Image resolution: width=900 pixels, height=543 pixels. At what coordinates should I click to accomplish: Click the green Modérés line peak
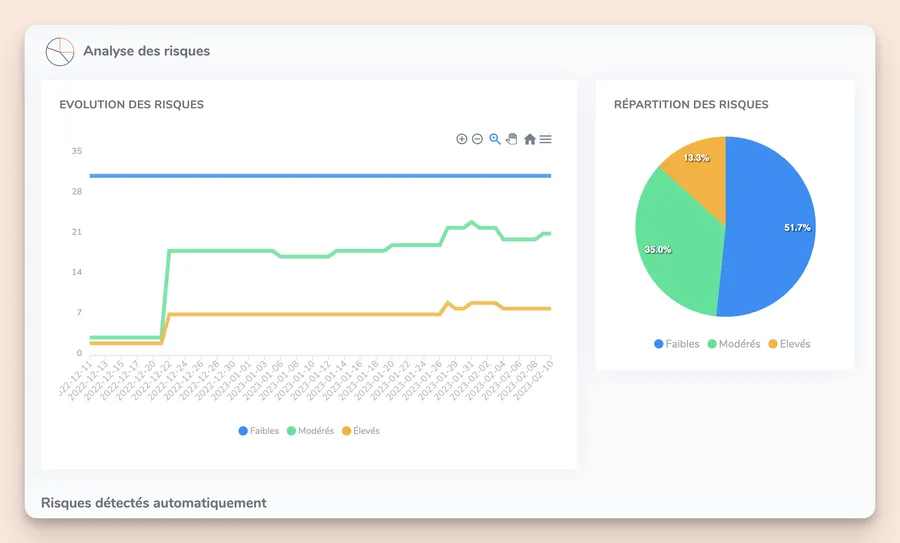472,222
